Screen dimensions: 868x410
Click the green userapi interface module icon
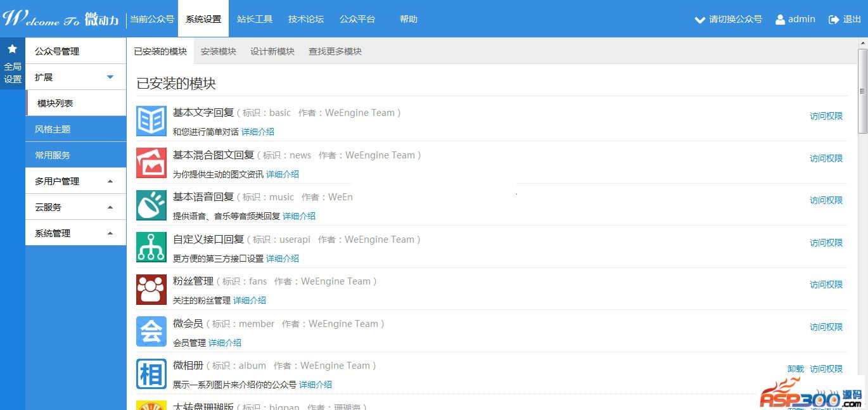pos(151,247)
